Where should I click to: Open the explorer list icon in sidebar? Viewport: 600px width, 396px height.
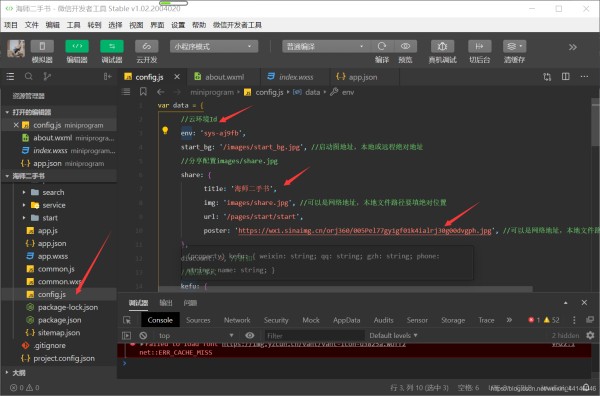(x=10, y=77)
